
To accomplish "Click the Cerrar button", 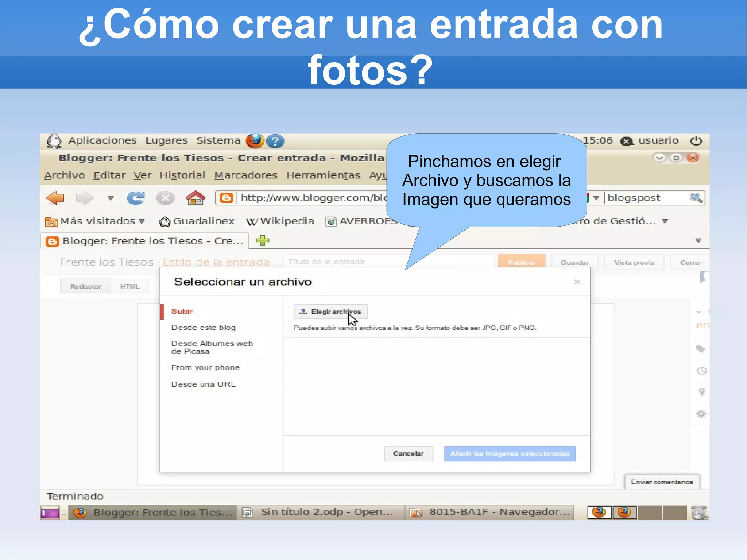I will (690, 262).
